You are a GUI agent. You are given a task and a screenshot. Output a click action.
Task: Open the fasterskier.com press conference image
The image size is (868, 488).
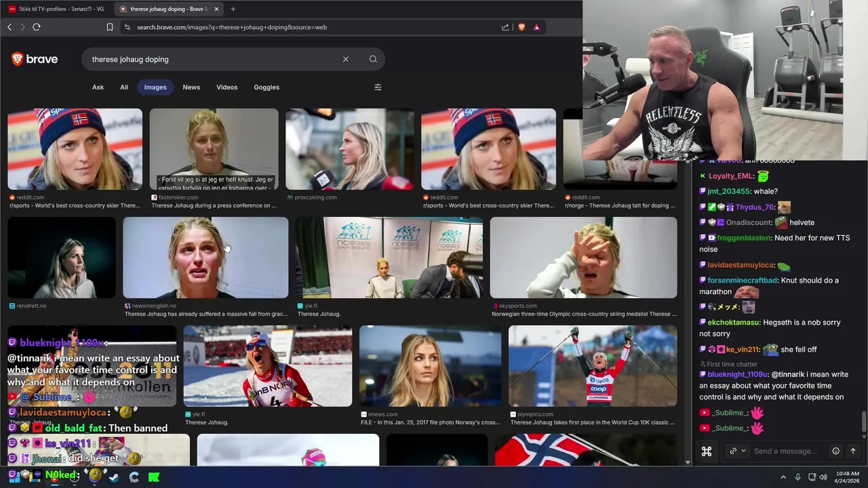[x=214, y=149]
